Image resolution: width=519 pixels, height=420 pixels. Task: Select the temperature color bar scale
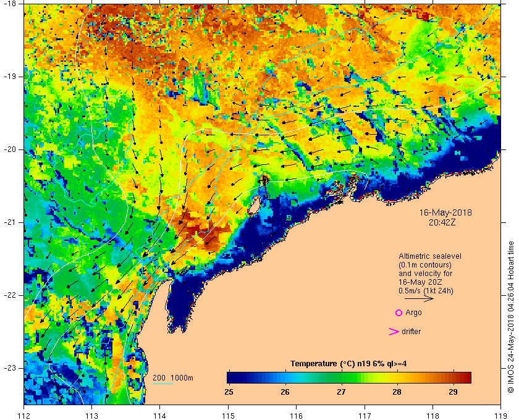349,377
